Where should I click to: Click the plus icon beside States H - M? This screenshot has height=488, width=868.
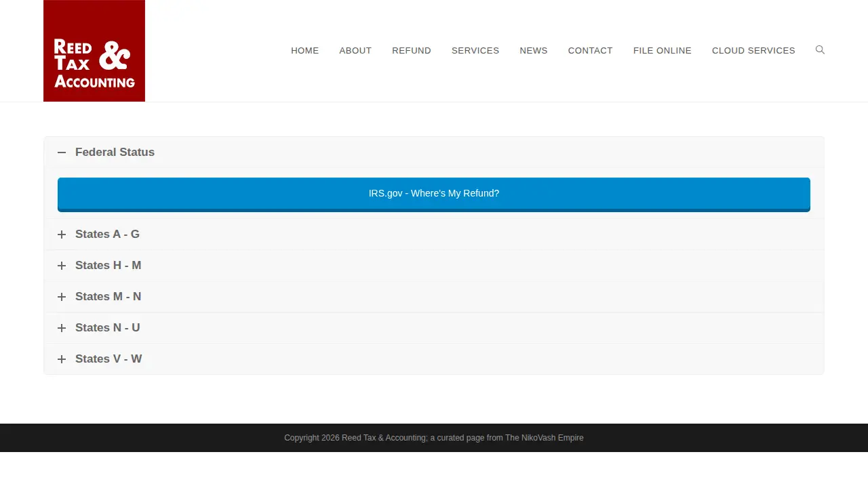(x=62, y=266)
